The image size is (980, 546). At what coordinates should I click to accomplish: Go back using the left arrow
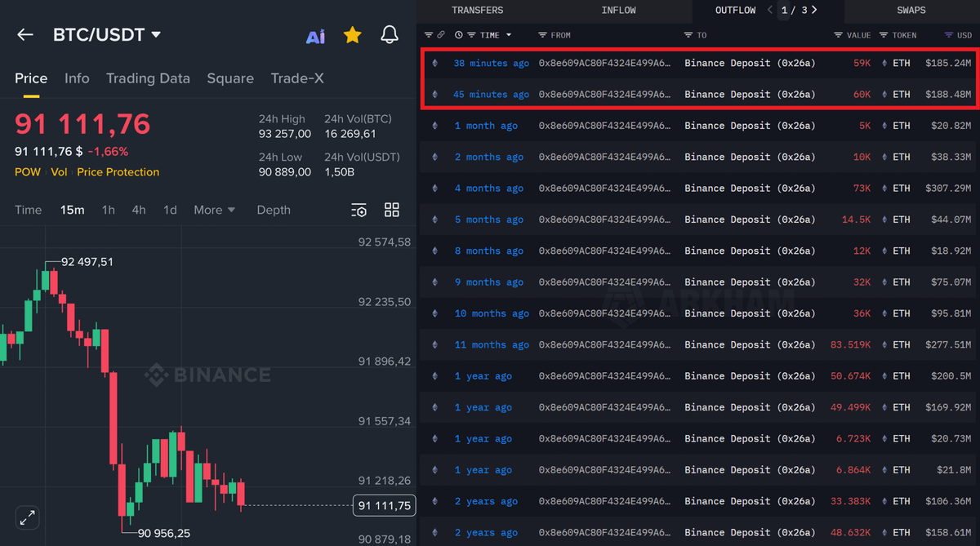tap(25, 34)
